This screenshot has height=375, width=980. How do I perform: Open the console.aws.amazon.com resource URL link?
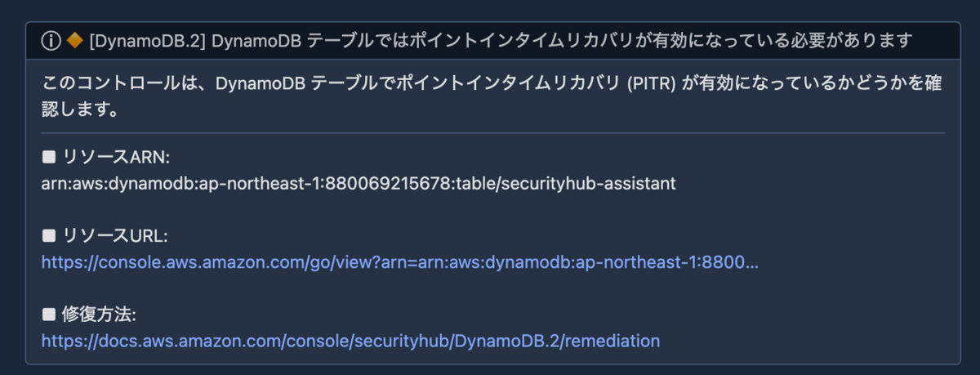[x=400, y=262]
